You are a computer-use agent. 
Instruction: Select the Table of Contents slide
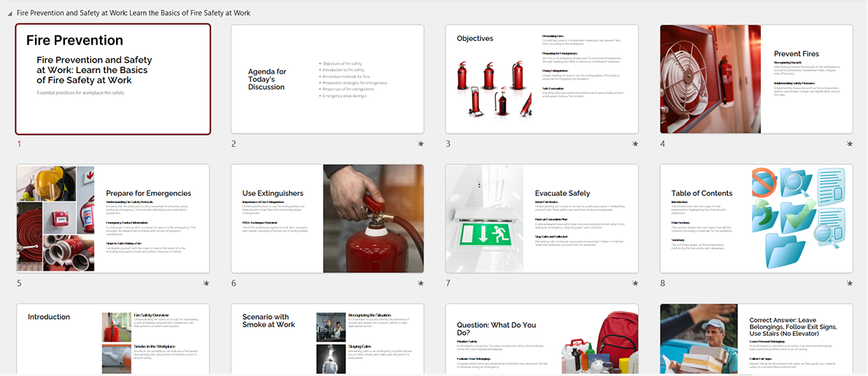[x=756, y=218]
